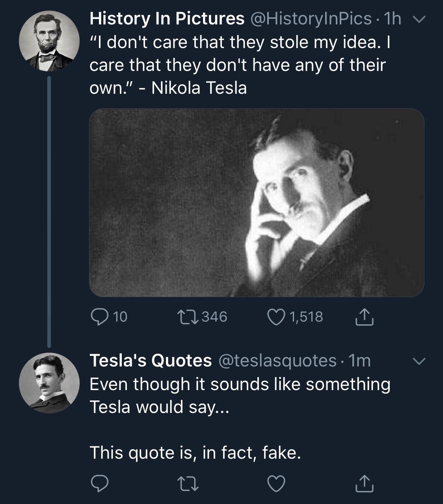Open the reply saying the quote is fake
443x504 pixels.
195,452
